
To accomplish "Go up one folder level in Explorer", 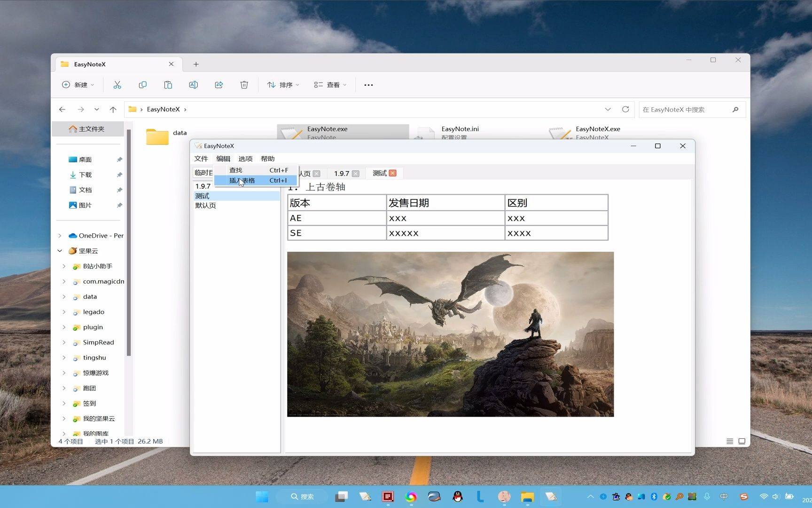I will [113, 109].
